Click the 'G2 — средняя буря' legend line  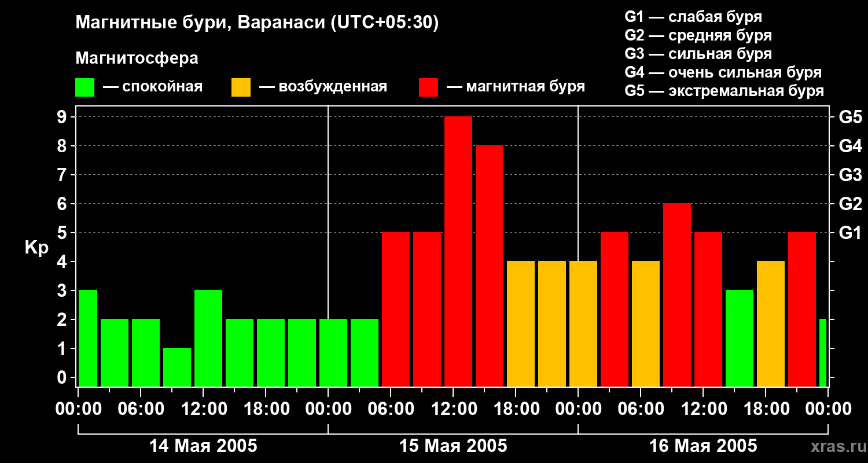[x=698, y=35]
